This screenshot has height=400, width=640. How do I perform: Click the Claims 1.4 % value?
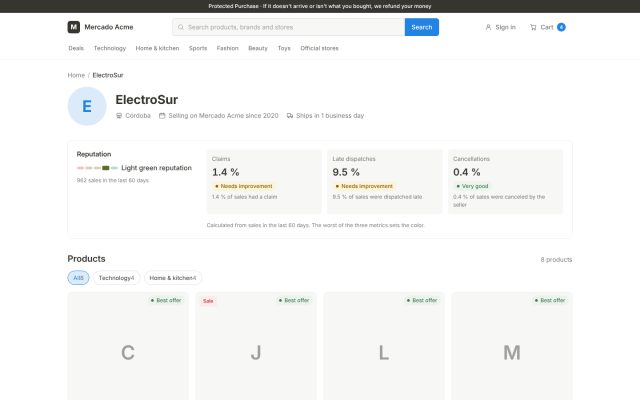pyautogui.click(x=226, y=172)
